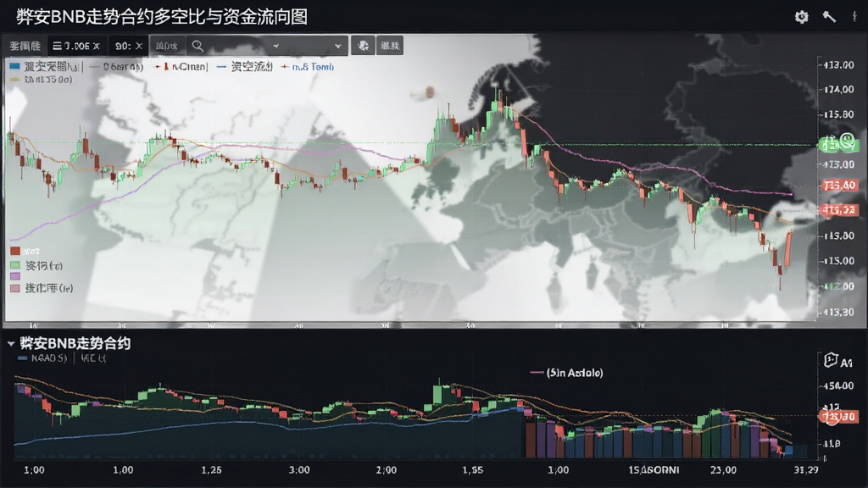
Task: Toggle the yellow legend series below blue swatch
Action: 41,80
